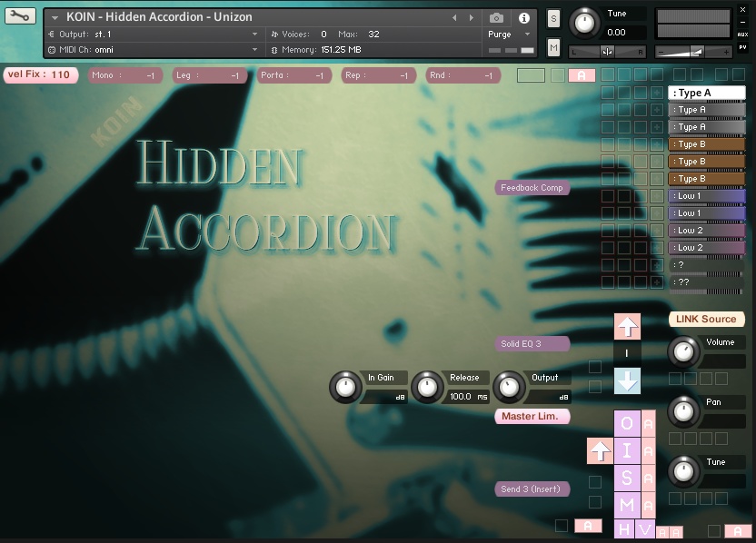The width and height of the screenshot is (756, 543).
Task: Click the Mono -1 field
Action: [124, 75]
